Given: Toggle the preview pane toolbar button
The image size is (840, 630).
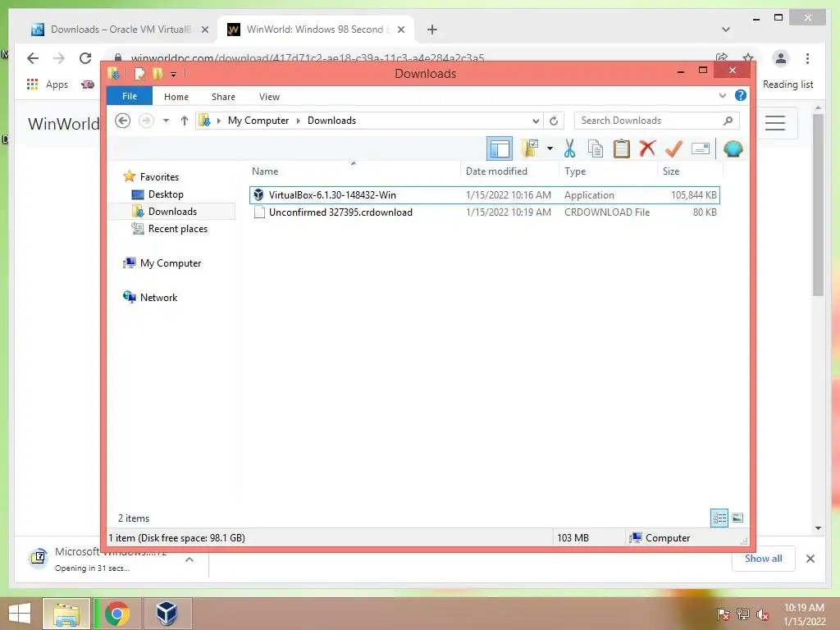Looking at the screenshot, I should click(500, 149).
